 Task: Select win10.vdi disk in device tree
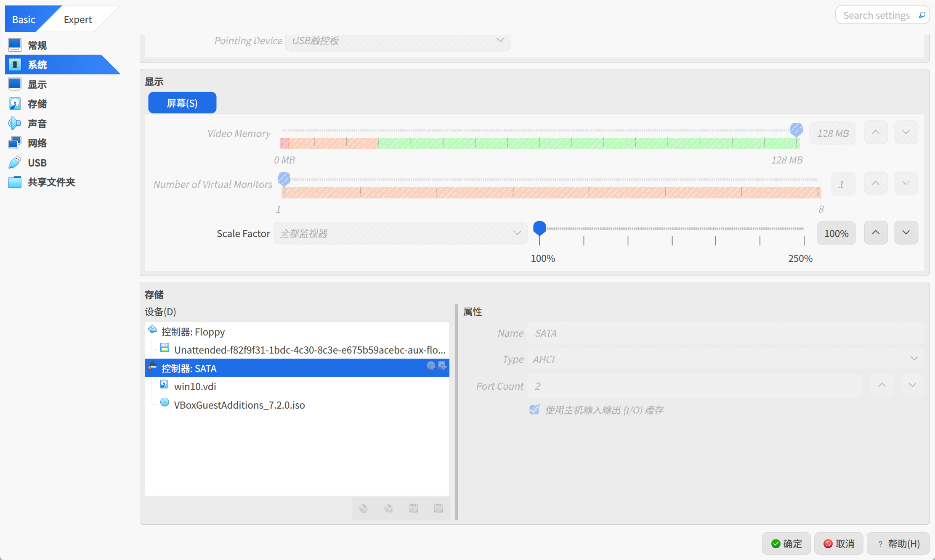click(x=297, y=386)
